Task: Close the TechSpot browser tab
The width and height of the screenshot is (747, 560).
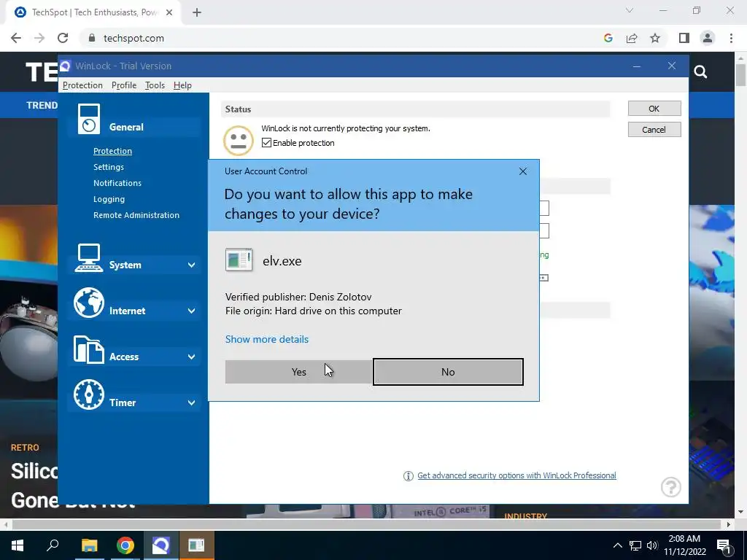Action: pos(169,12)
